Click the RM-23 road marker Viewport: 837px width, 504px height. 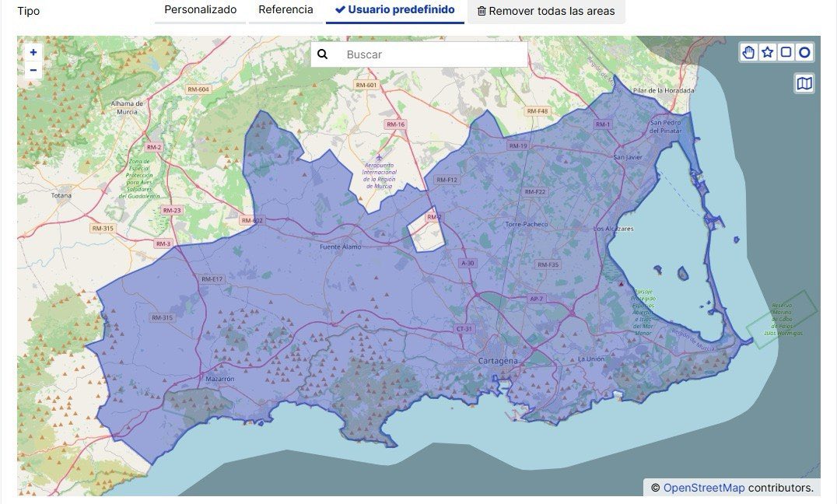(x=172, y=210)
